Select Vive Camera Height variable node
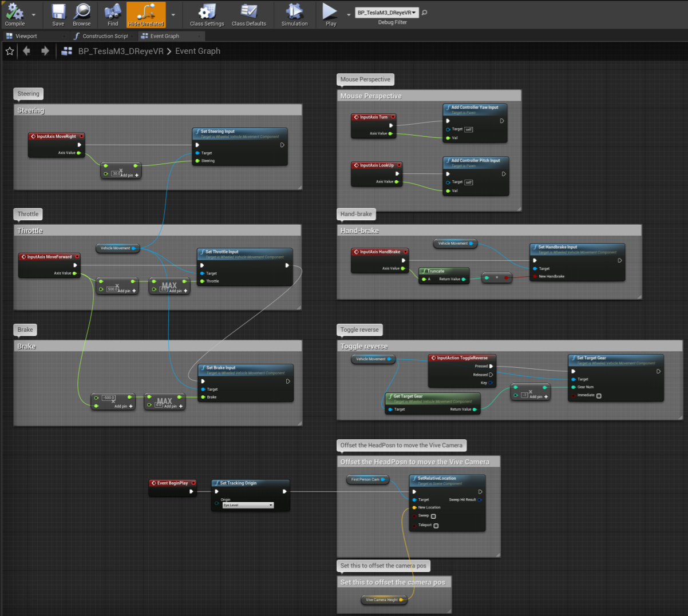The image size is (688, 616). pyautogui.click(x=384, y=600)
